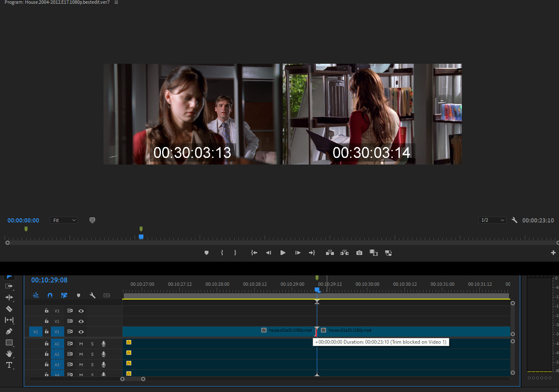Open the Button Editor plus icon
The image size is (559, 392).
(553, 252)
